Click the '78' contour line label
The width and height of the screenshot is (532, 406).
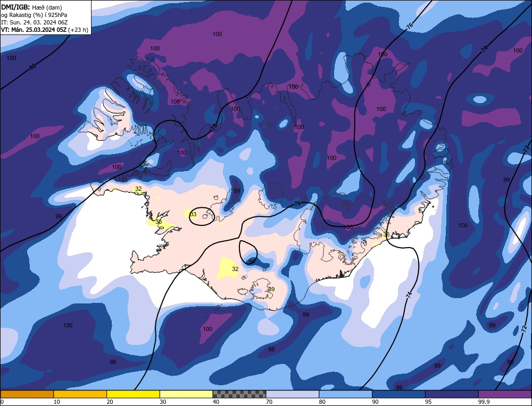pyautogui.click(x=214, y=127)
